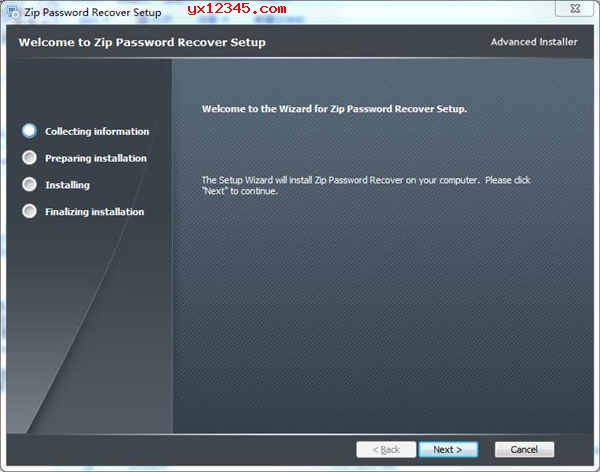Click the 'Advanced Installer' header text

pos(534,42)
